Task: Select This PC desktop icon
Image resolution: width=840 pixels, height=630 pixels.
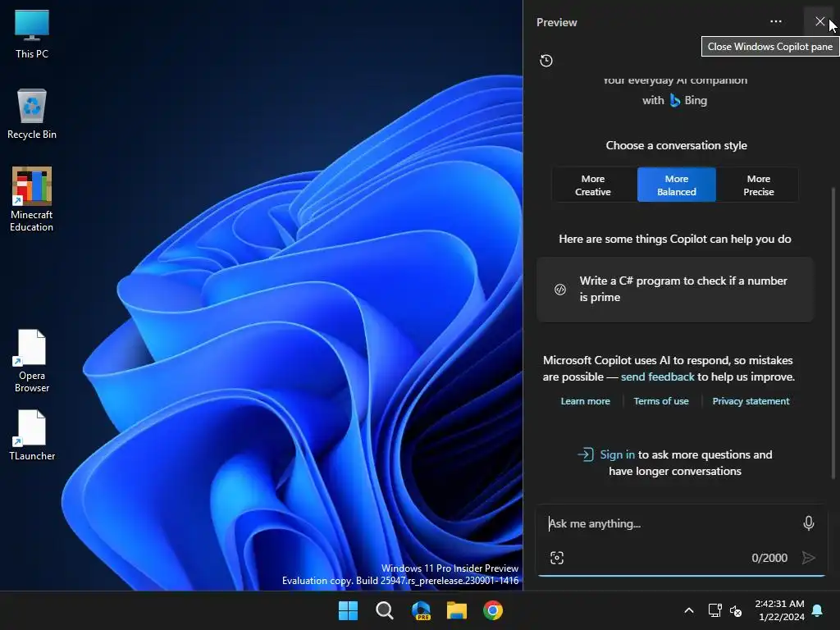Action: (32, 33)
